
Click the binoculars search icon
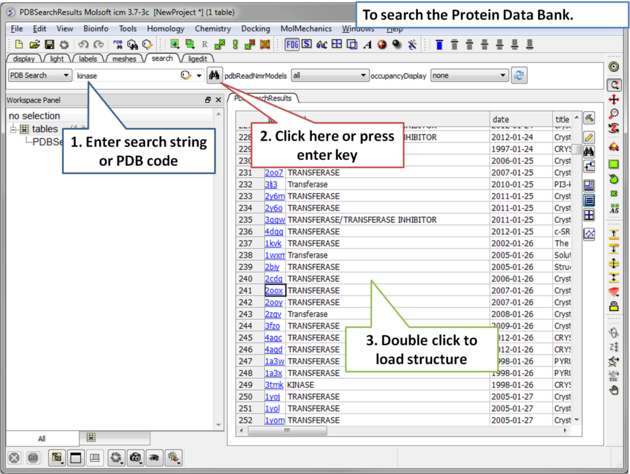tap(214, 76)
